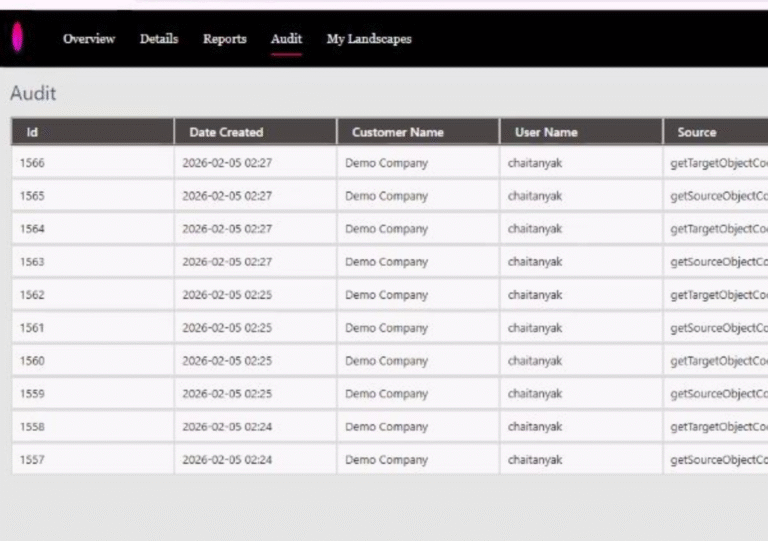Click chaitanyak user in row 1559
Image resolution: width=768 pixels, height=541 pixels.
pos(534,394)
